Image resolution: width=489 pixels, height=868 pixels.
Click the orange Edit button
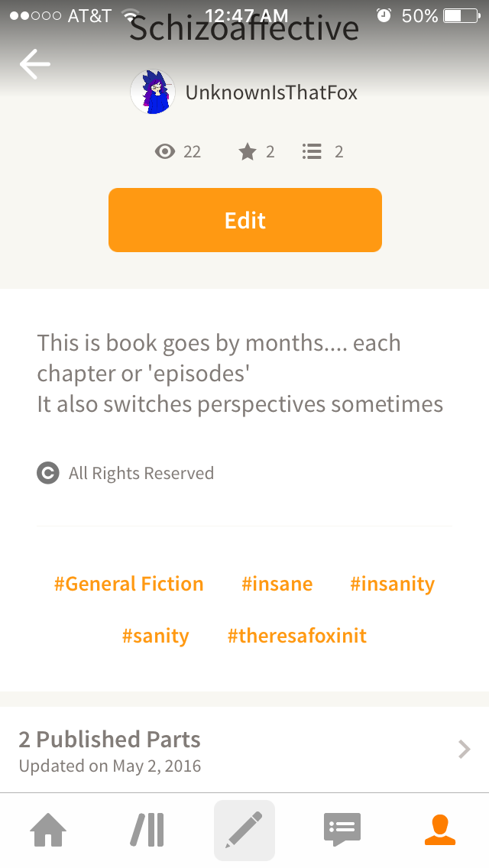244,220
